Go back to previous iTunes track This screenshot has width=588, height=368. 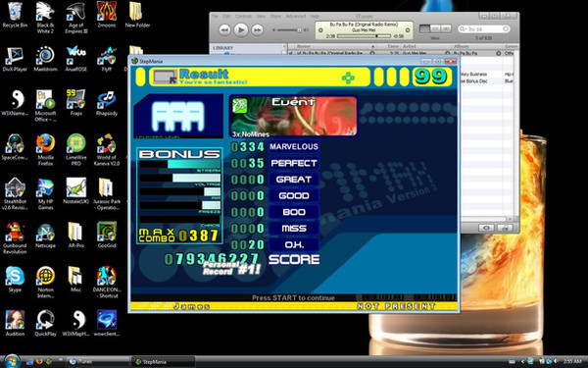point(224,30)
